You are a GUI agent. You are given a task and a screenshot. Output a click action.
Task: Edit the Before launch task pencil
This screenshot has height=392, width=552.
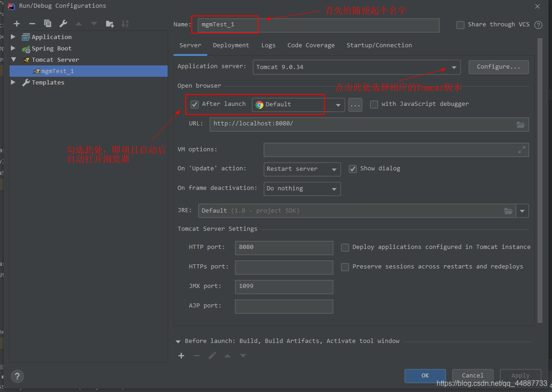pyautogui.click(x=212, y=356)
